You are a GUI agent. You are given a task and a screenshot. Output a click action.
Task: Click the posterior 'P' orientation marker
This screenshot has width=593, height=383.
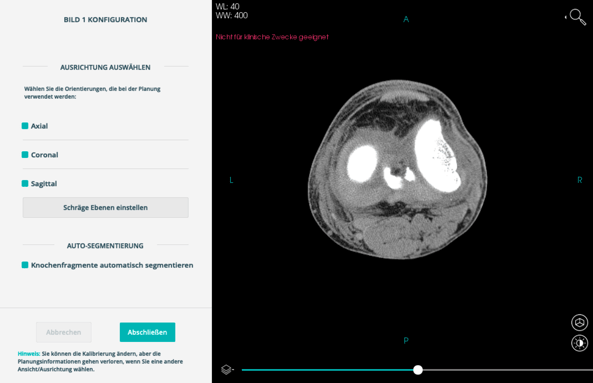[x=406, y=341]
